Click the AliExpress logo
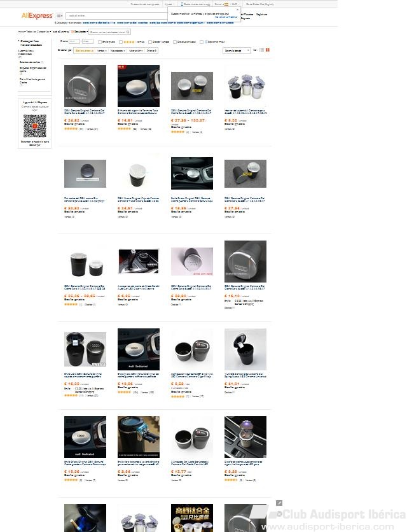The height and width of the screenshot is (532, 407). [x=37, y=16]
